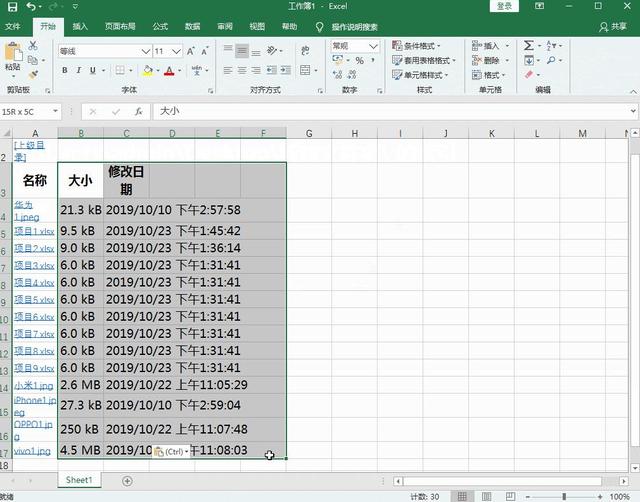Screen dimensions: 640x502
Task: Open the conditional formatting (条件格式) menu
Action: (x=423, y=46)
